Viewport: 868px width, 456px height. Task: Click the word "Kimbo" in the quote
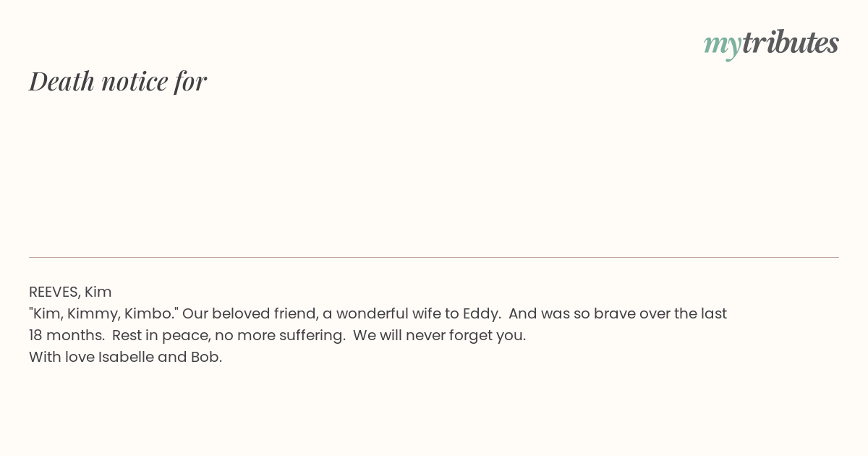click(148, 313)
